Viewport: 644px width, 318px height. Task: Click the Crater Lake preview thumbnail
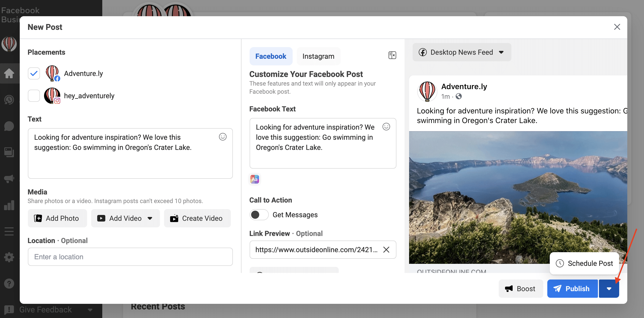(518, 197)
